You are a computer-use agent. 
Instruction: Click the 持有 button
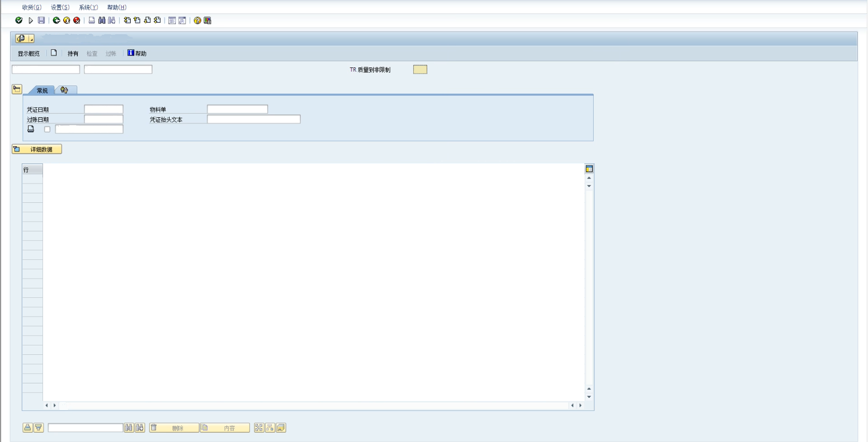pyautogui.click(x=73, y=53)
